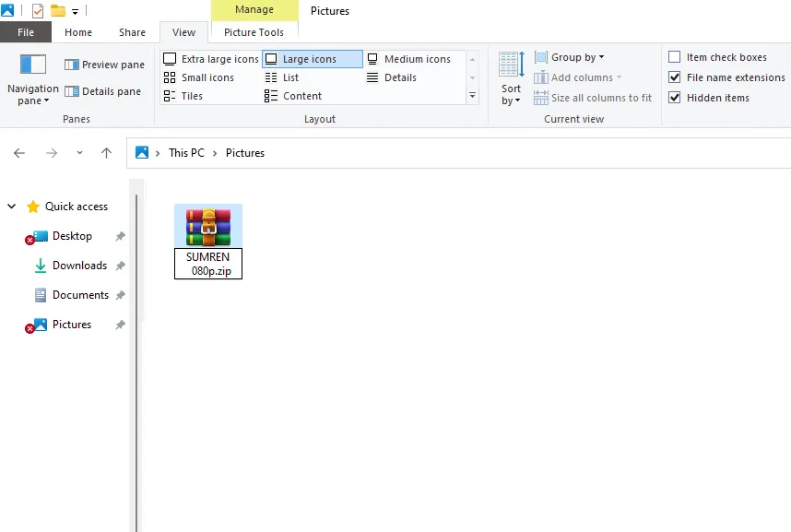Choose Medium icons layout
The image size is (791, 532).
point(409,59)
